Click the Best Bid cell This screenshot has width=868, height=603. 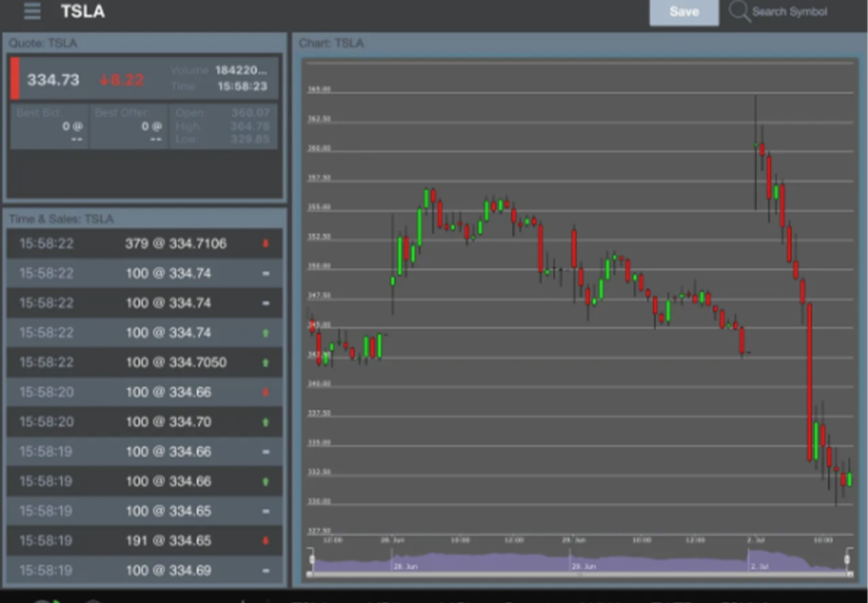49,126
